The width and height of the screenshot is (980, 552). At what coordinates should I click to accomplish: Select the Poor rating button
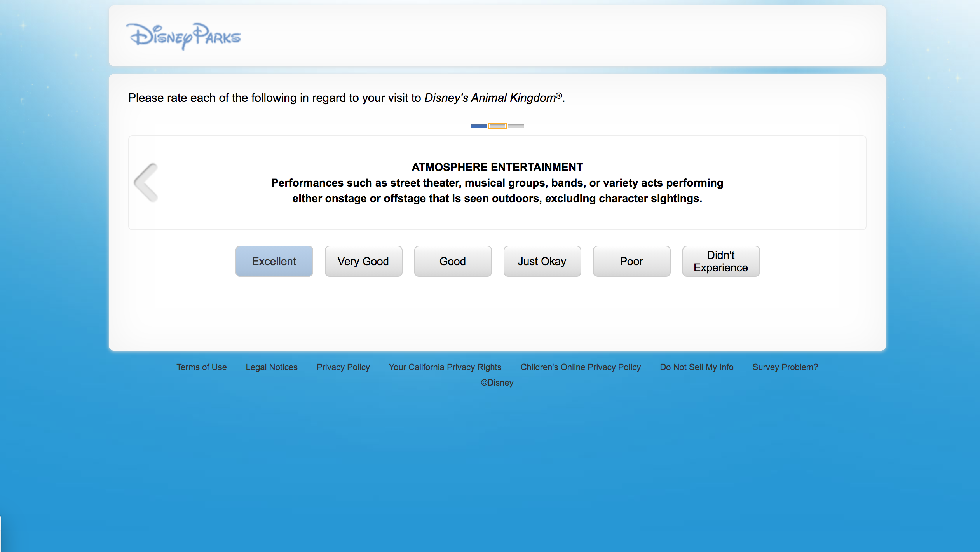pos(631,261)
